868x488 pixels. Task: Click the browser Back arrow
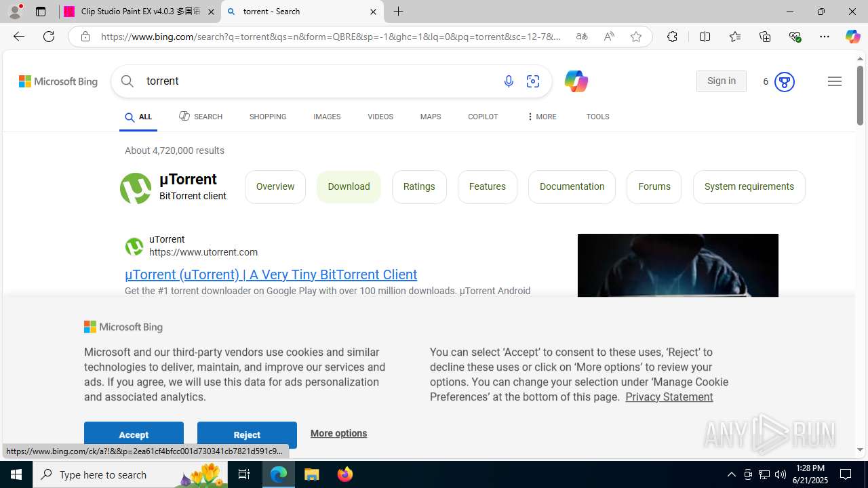pos(18,37)
